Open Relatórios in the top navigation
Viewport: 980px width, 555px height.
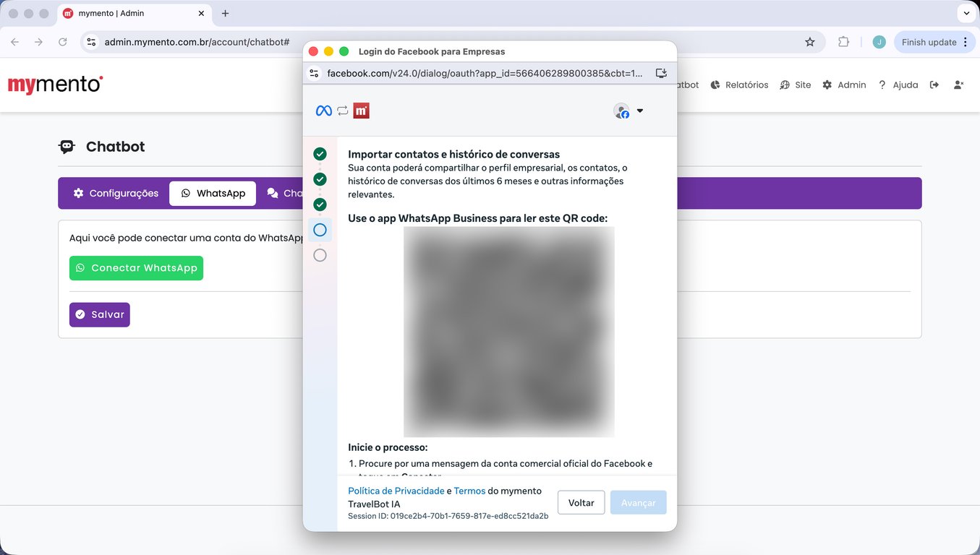(x=739, y=85)
